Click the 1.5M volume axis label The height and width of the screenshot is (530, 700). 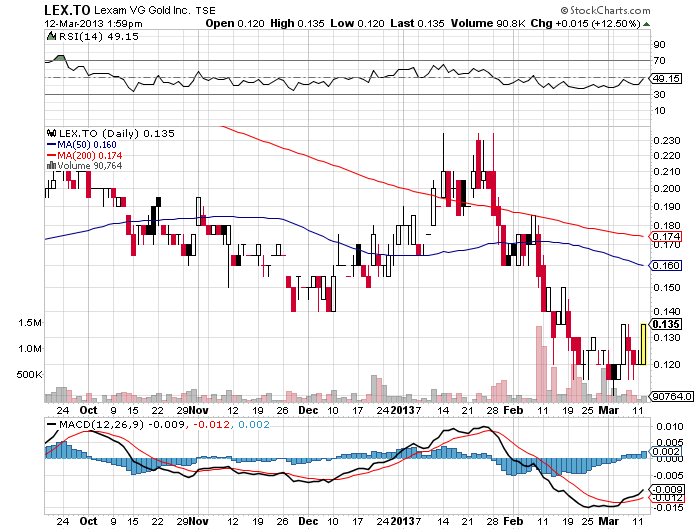coord(30,323)
